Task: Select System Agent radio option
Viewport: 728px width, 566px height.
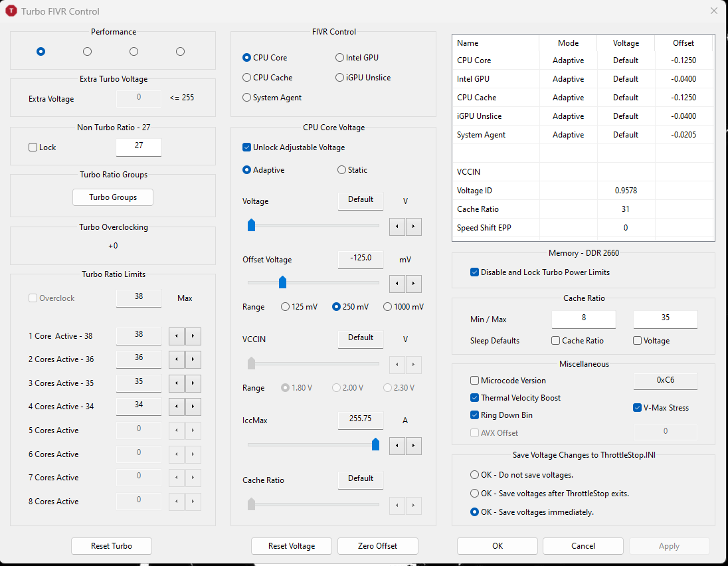Action: click(272, 98)
